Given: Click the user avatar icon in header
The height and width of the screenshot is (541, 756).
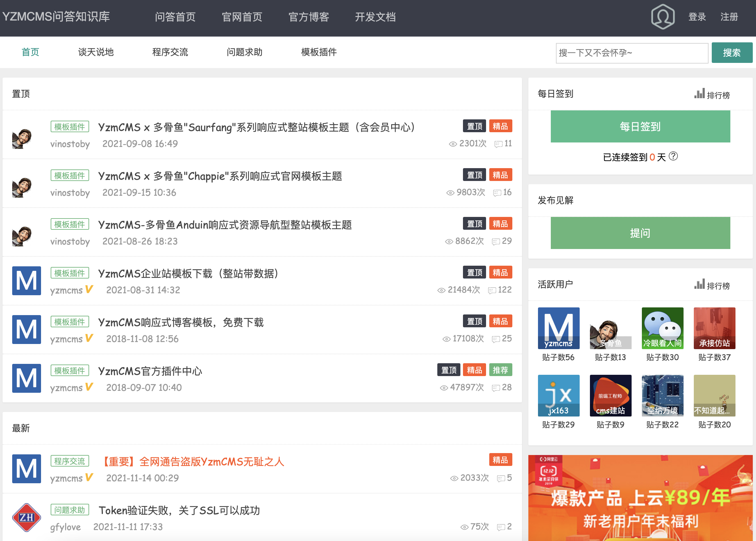Looking at the screenshot, I should coord(662,17).
